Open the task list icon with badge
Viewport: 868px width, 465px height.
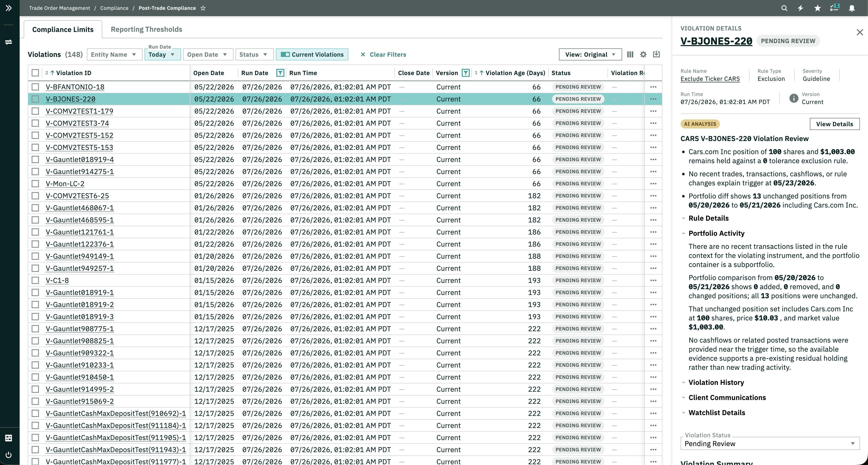[835, 8]
